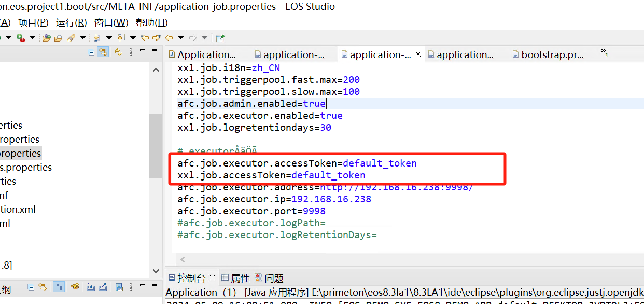Screen dimensions: 644x304
Task: Switch to the bootstrap.pr... editor tab
Action: [x=552, y=54]
